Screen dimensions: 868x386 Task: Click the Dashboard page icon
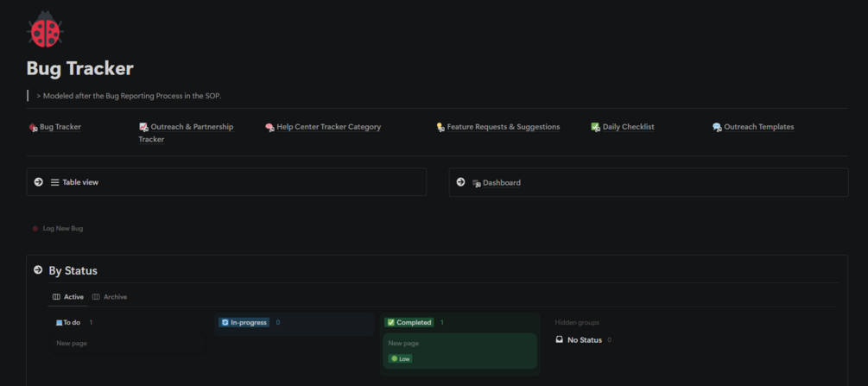476,183
